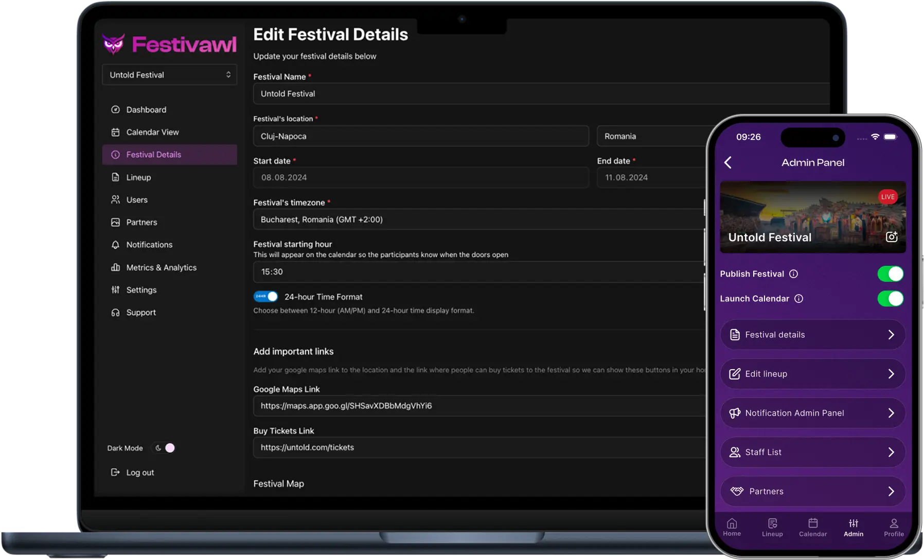
Task: Open Settings from the sidebar
Action: pos(170,290)
